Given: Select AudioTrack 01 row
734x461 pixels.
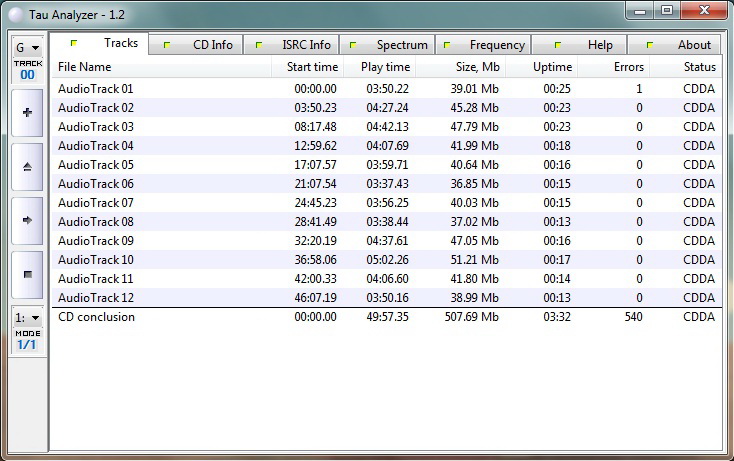Looking at the screenshot, I should point(96,89).
